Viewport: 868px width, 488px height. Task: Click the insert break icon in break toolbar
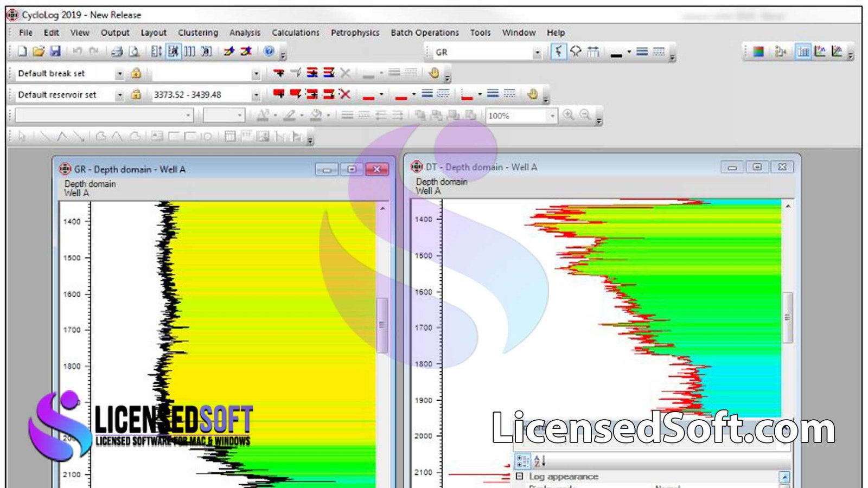279,73
